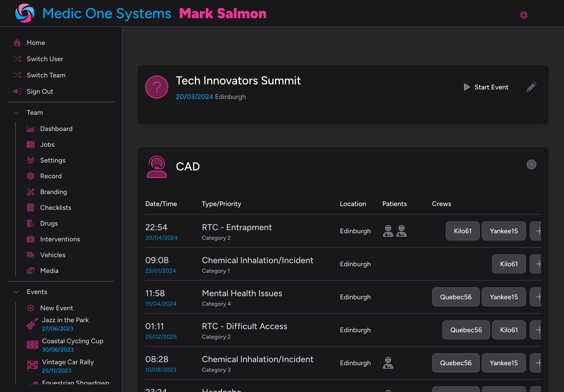
Task: Collapse the Team section
Action: tap(16, 113)
